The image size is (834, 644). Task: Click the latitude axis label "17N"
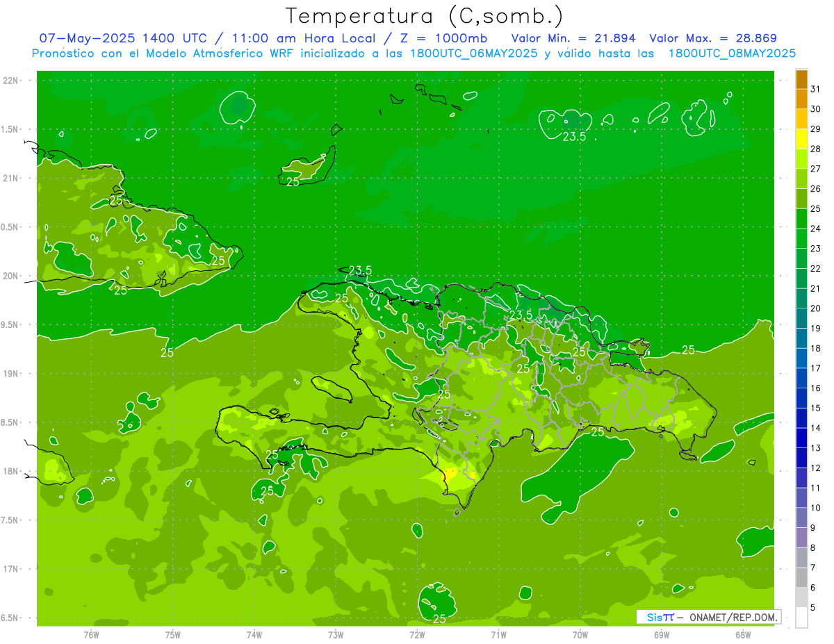[x=10, y=569]
